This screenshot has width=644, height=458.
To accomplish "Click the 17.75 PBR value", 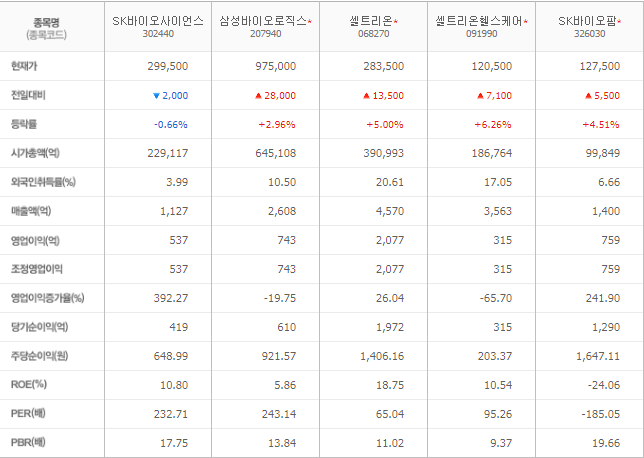I will [174, 443].
